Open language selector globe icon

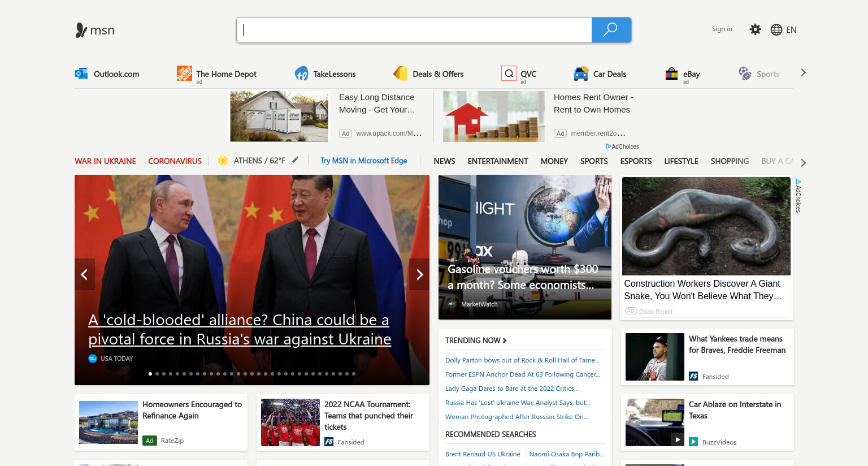click(776, 30)
